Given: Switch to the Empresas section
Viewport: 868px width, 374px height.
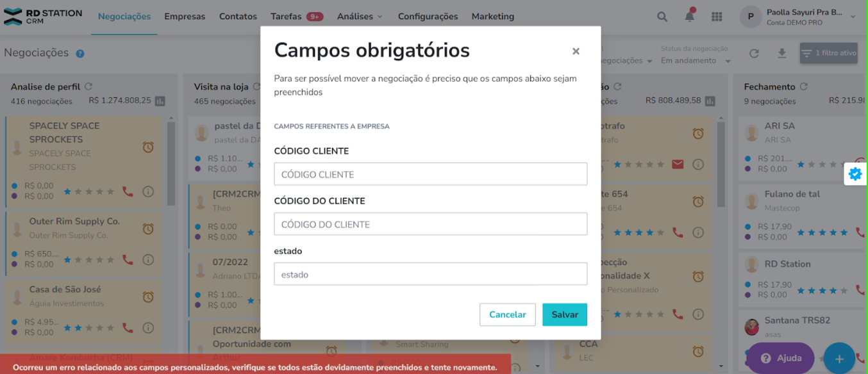Looking at the screenshot, I should coord(185,17).
